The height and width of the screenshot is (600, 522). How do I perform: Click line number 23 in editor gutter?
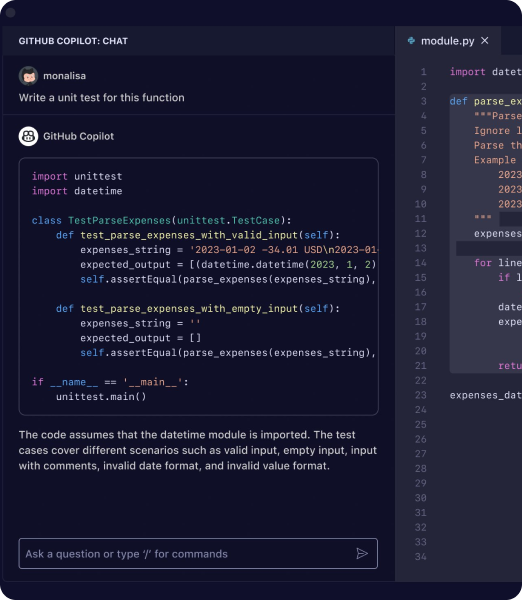421,395
